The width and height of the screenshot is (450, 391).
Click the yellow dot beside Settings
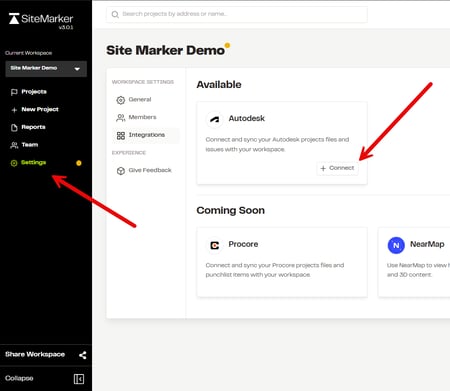click(x=79, y=163)
